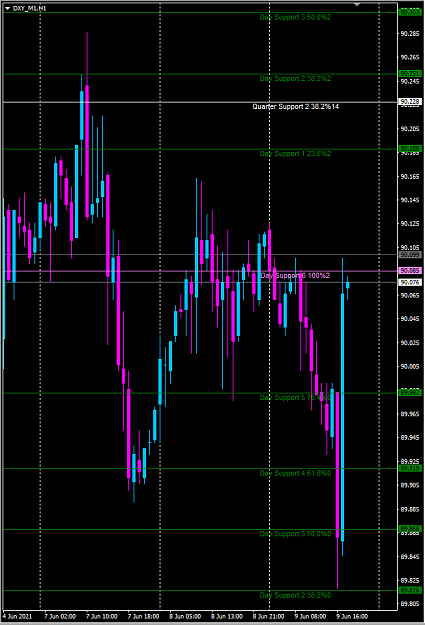Screen dimensions: 425x625
Task: Click the green 89.982 price tag
Action: click(410, 393)
